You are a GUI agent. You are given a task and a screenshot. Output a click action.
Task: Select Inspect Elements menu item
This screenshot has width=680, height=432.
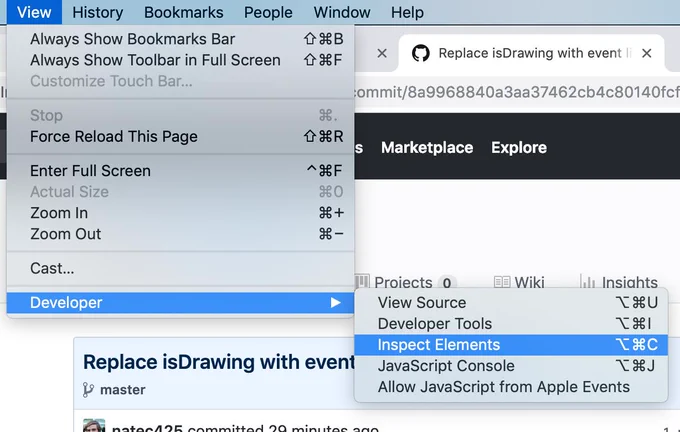(x=511, y=345)
